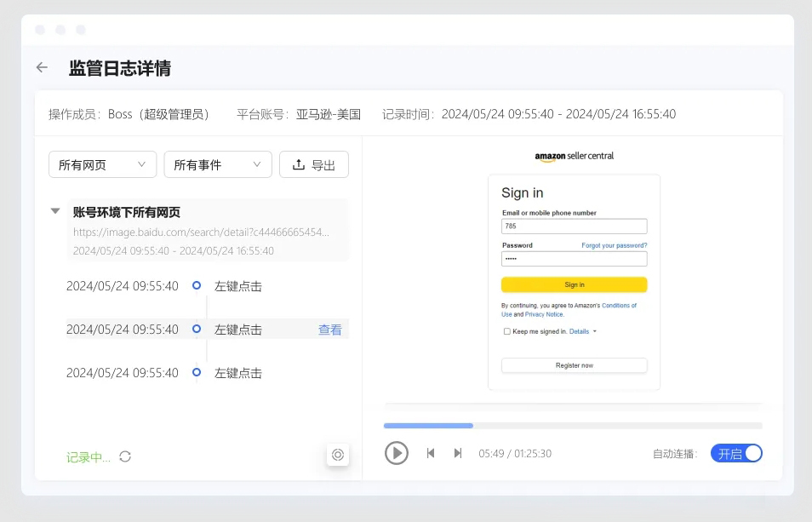Click the back arrow beside 监管日志详情
812x522 pixels.
tap(42, 68)
